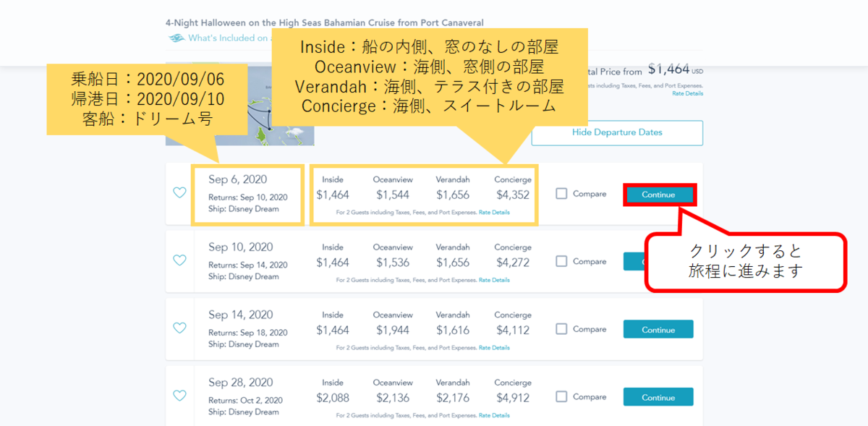Image resolution: width=868 pixels, height=426 pixels.
Task: Click the cruise title 4-Night Halloween heading
Action: pos(324,23)
